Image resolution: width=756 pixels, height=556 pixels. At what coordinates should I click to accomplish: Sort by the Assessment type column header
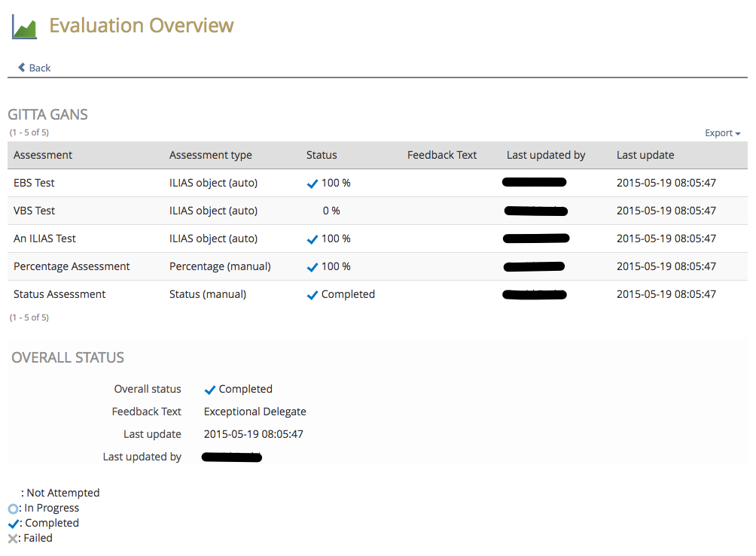coord(210,155)
